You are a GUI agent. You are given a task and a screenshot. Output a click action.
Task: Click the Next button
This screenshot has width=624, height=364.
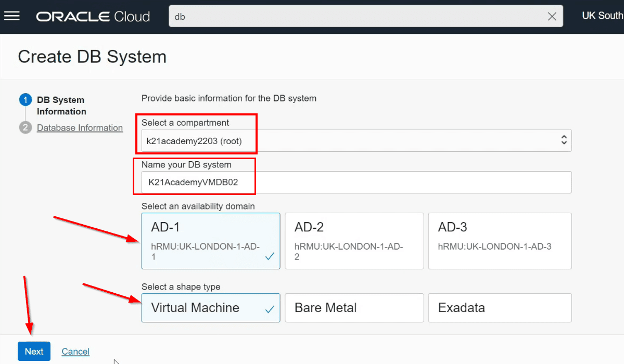pyautogui.click(x=34, y=351)
